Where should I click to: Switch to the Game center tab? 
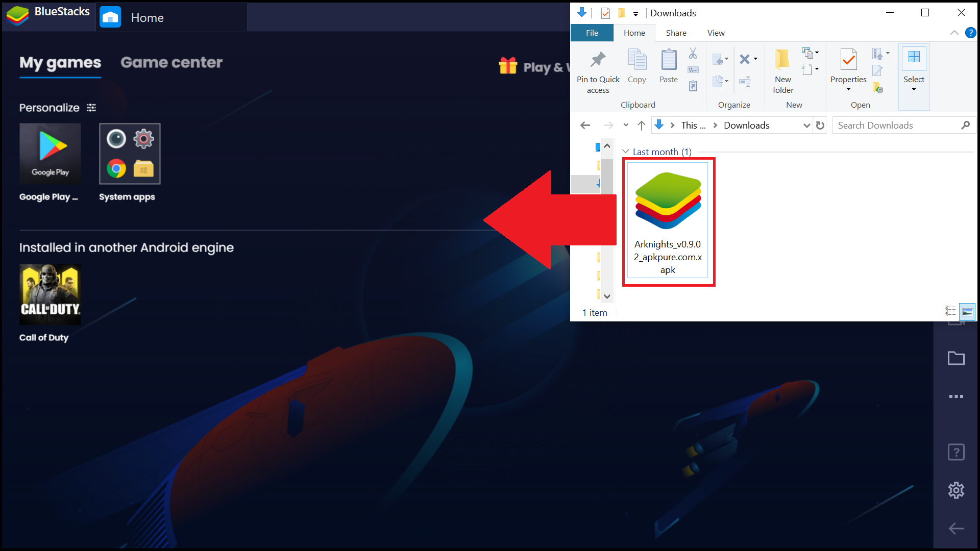click(171, 63)
